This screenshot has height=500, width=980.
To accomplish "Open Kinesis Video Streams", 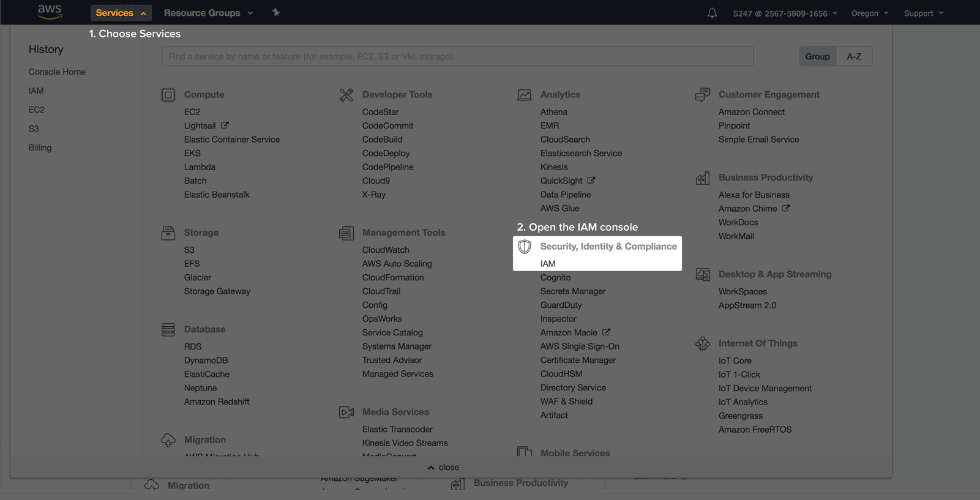I will click(x=405, y=443).
